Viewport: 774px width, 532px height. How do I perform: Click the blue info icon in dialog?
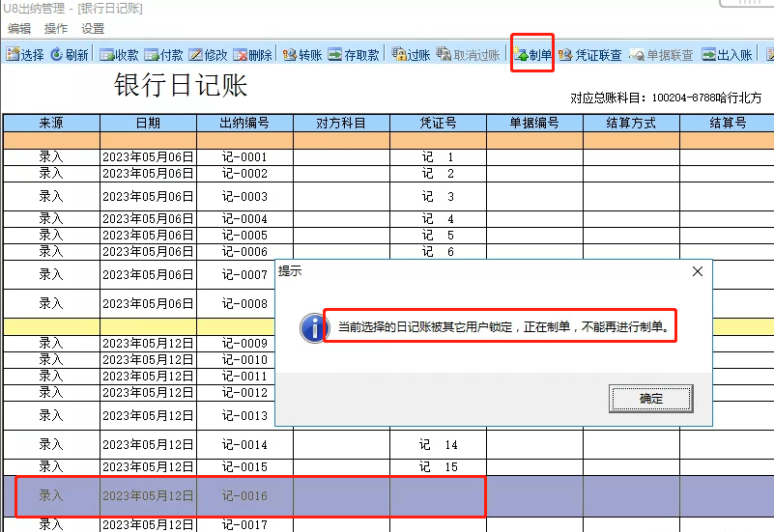(314, 327)
